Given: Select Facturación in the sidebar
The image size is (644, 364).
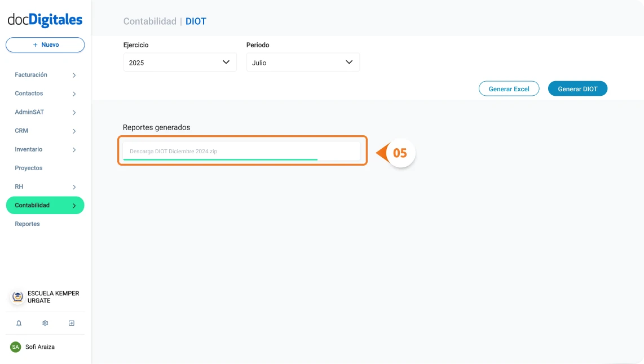Looking at the screenshot, I should (31, 74).
